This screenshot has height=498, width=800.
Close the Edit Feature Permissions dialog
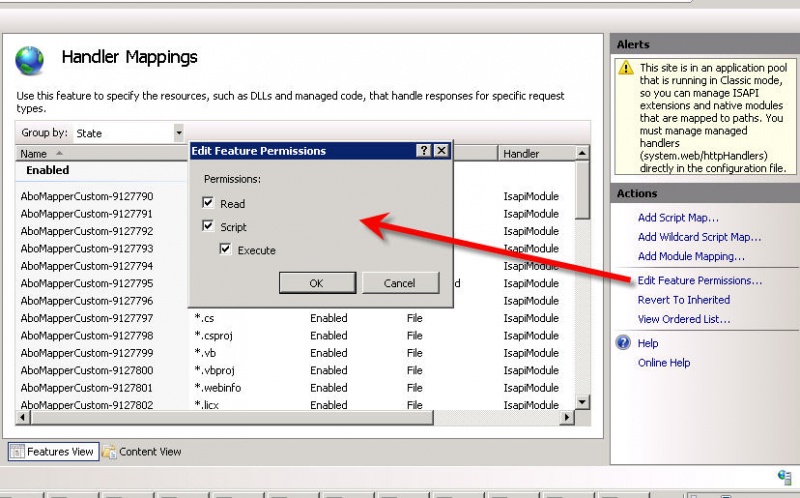tap(441, 151)
